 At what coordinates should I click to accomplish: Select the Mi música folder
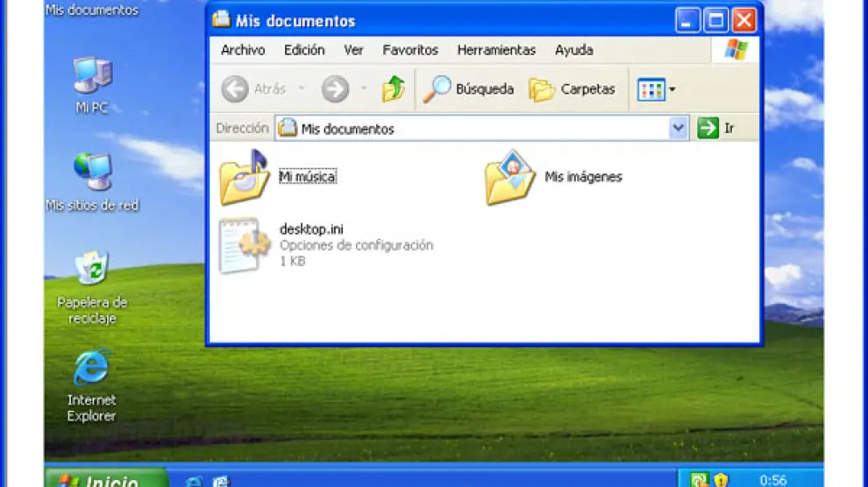[245, 177]
